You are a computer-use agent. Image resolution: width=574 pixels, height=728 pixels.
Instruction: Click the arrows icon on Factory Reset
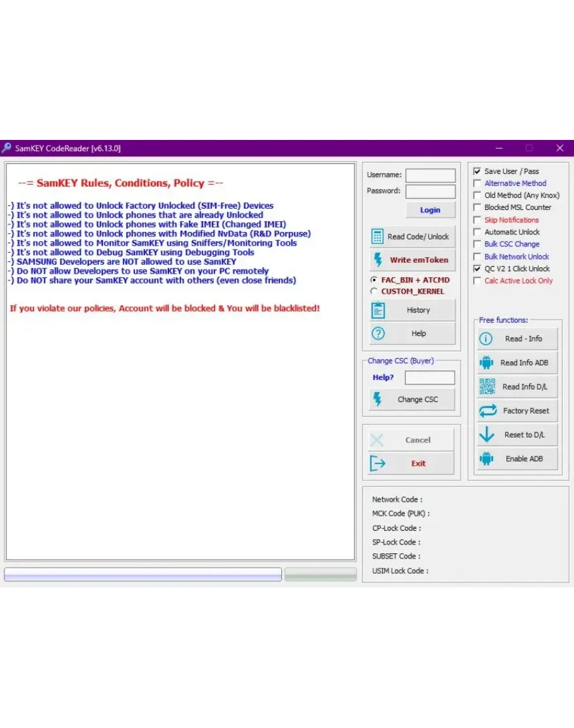(x=488, y=411)
